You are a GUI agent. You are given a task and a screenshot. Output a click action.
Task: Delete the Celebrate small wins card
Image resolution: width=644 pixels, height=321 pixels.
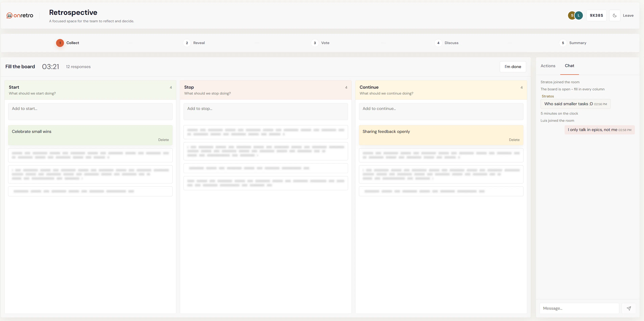(163, 140)
